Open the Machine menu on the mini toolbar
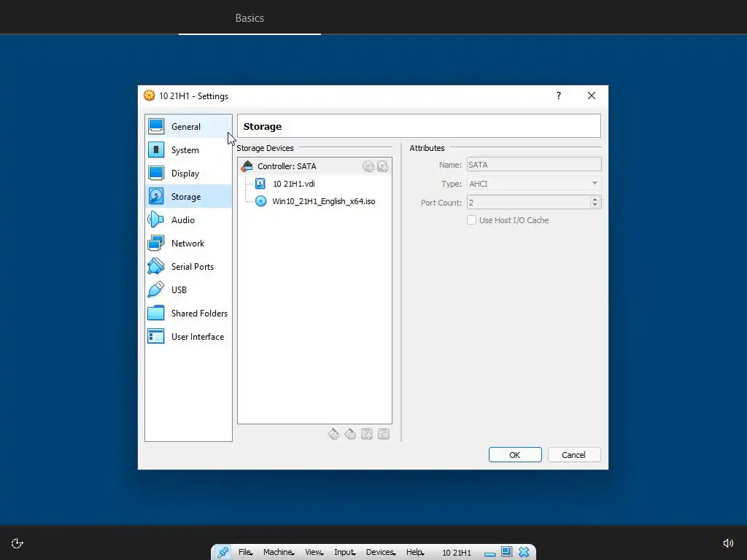747x560 pixels. click(279, 553)
